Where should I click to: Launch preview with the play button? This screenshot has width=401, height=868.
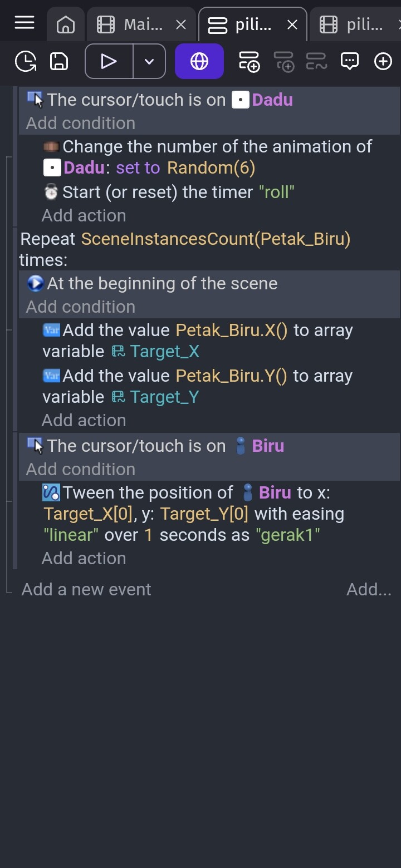(x=109, y=61)
